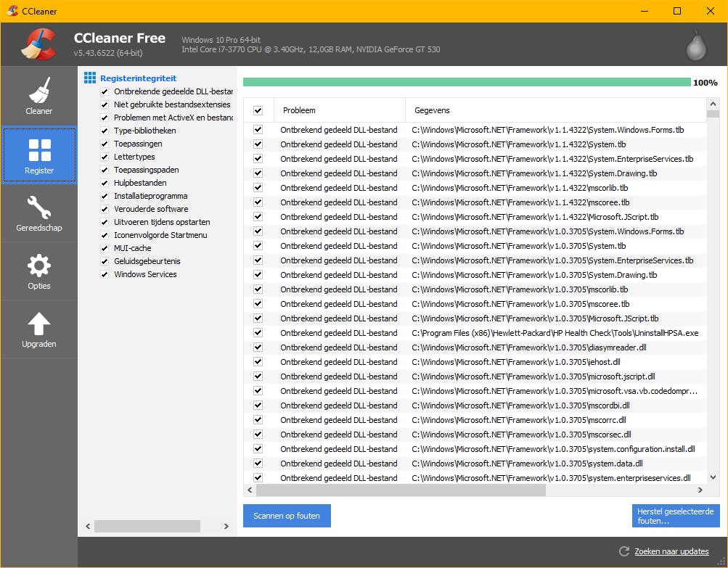Open Gereedschap wrench icon

(x=39, y=208)
